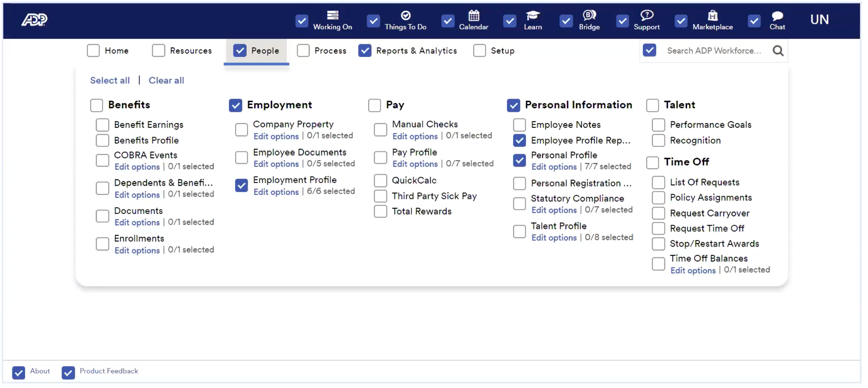Screen dimensions: 868x388
Task: Open the Marketplace bag icon
Action: pyautogui.click(x=712, y=15)
